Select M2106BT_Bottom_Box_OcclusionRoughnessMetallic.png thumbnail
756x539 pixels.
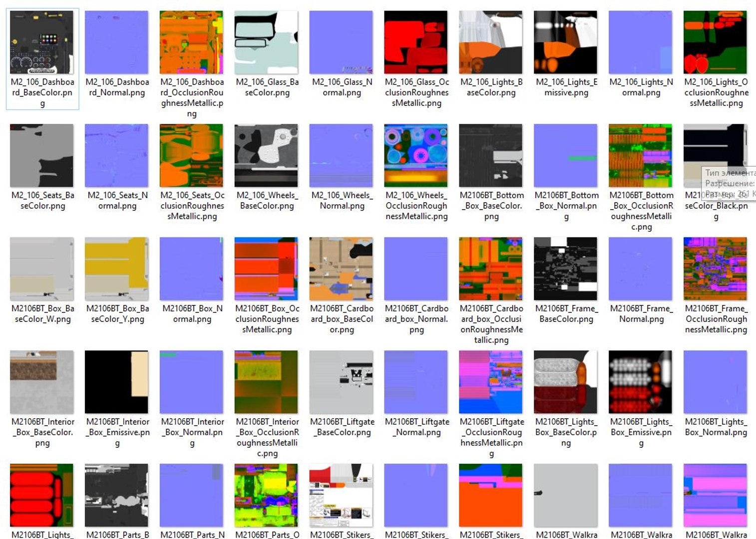(641, 156)
